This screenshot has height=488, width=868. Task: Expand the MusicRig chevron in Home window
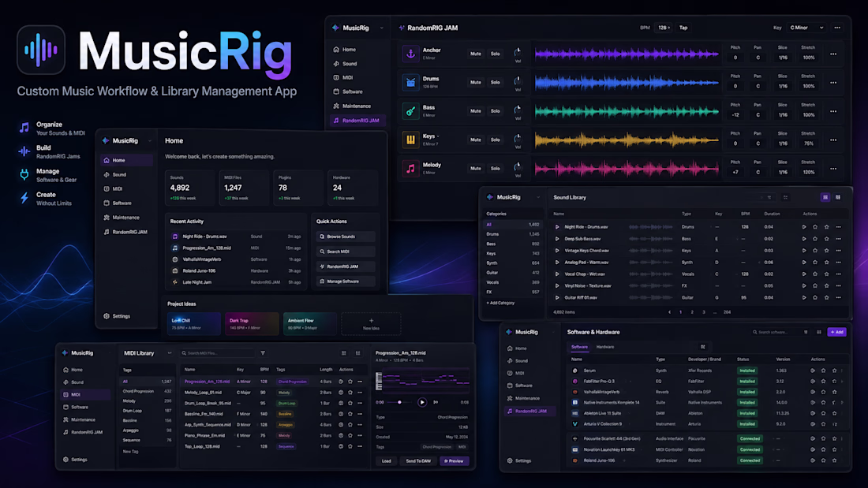coord(149,140)
